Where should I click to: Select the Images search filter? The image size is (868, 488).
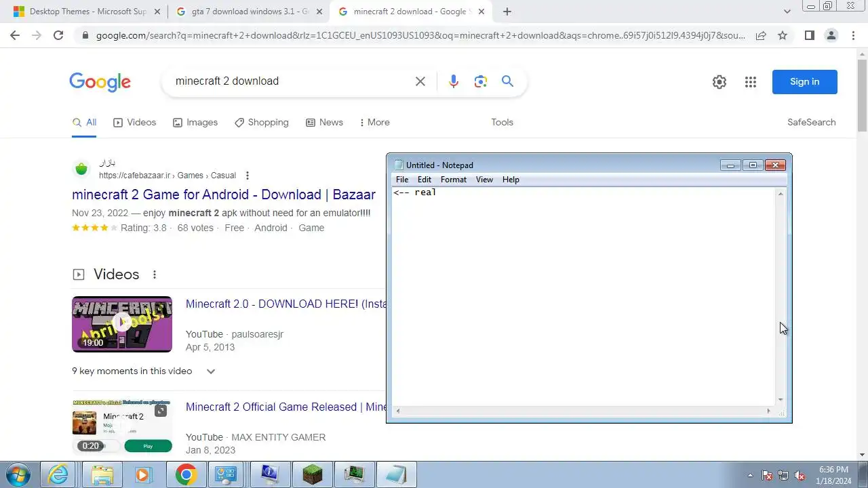[195, 123]
